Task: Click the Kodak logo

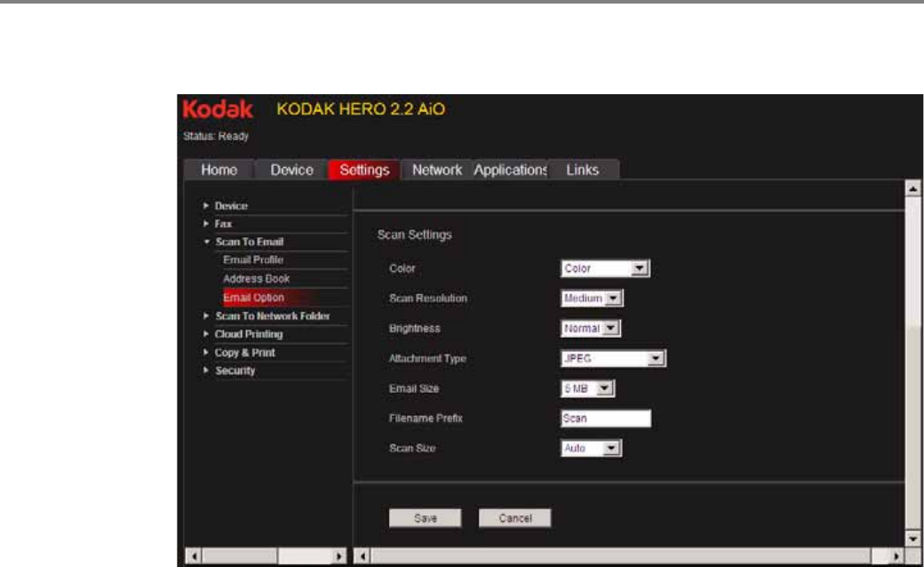Action: coord(218,109)
